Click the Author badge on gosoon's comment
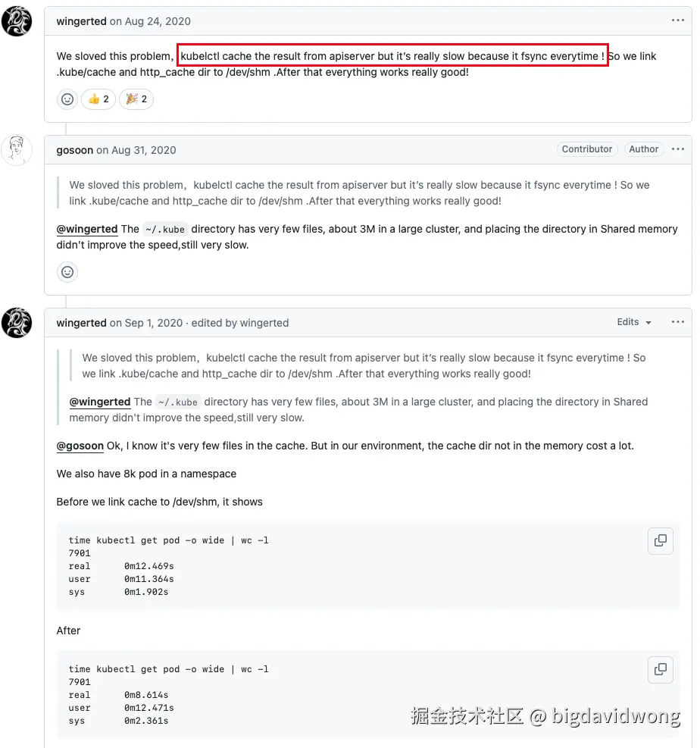Image resolution: width=700 pixels, height=748 pixels. (644, 149)
